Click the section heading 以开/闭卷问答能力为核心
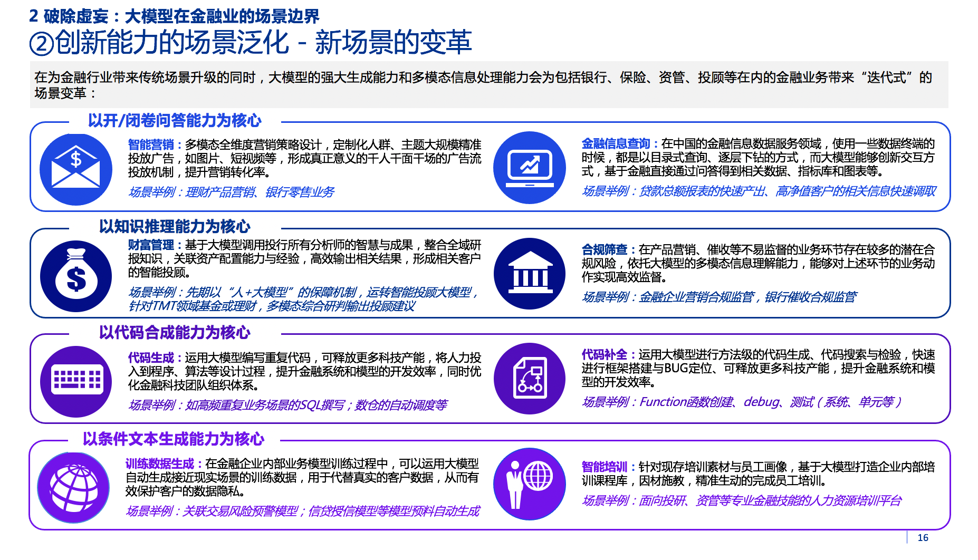This screenshot has height=560, width=978. click(175, 120)
